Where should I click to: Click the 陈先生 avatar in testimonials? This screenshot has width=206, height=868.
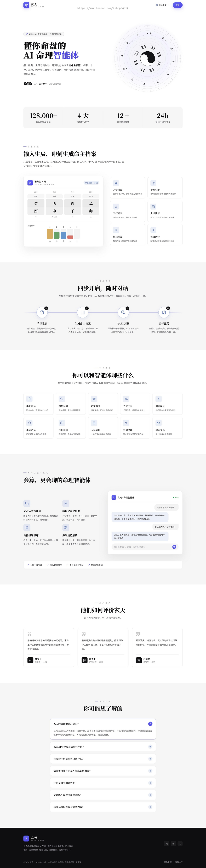click(x=84, y=660)
